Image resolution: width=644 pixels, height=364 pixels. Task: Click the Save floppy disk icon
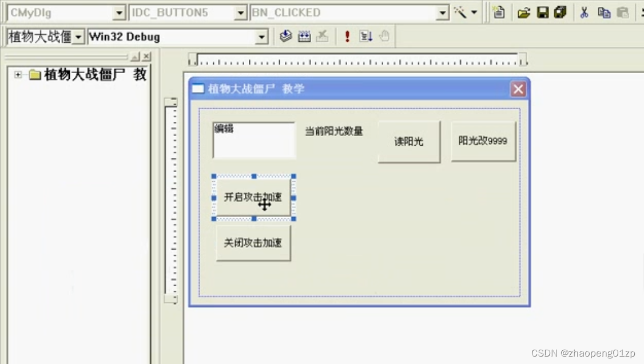543,13
